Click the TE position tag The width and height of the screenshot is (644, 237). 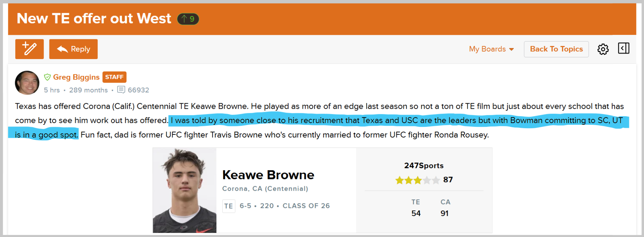point(228,206)
